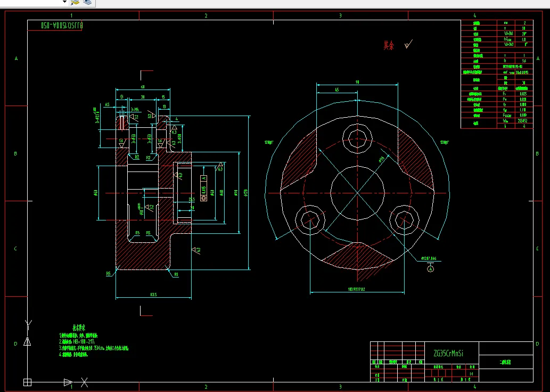
Task: Click the mirrored BJJSQ1500A-050 drawing number
Action: [x=62, y=25]
